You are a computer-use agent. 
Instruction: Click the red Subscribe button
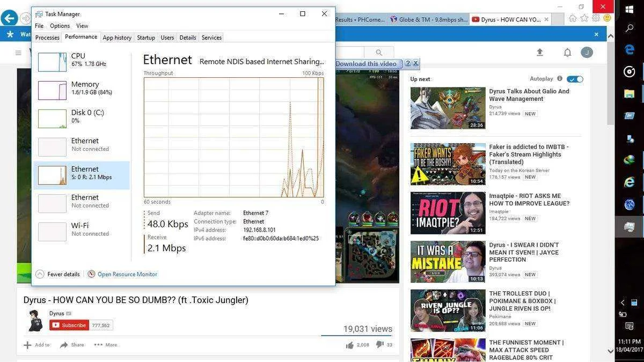[69, 325]
